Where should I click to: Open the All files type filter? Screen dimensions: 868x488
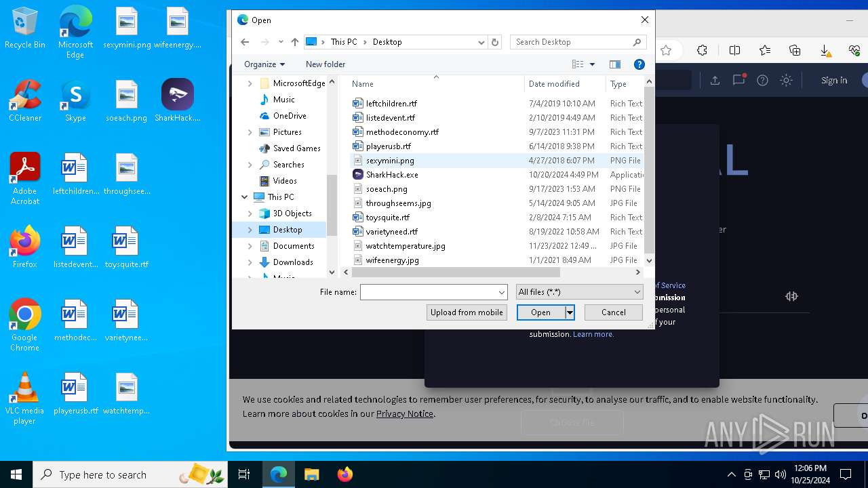(x=579, y=292)
